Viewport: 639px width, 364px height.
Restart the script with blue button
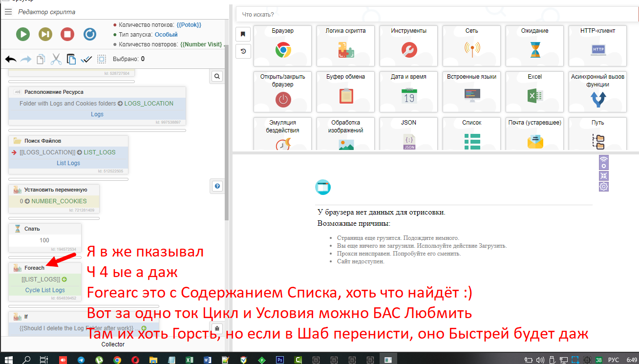(90, 34)
